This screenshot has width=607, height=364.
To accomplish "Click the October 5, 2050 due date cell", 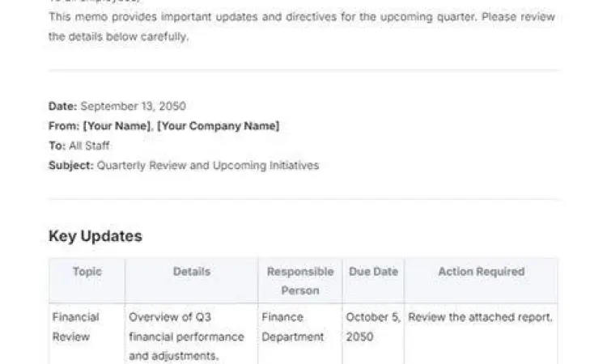I will 372,327.
